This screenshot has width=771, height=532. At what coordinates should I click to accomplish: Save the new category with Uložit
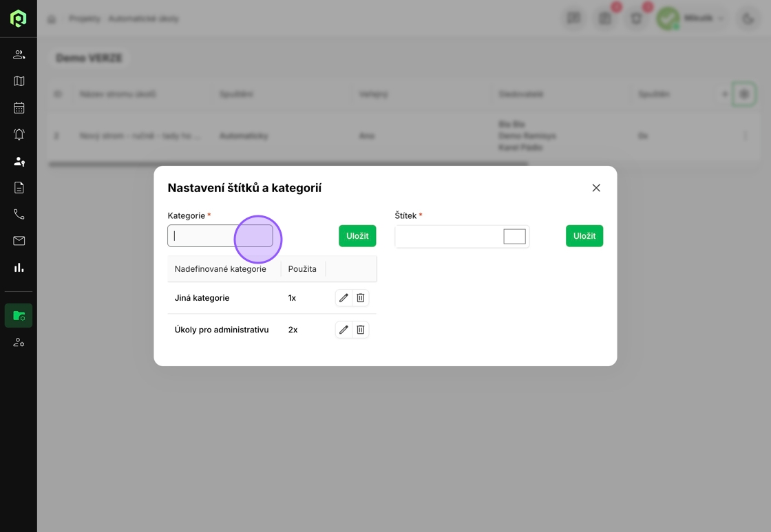[357, 236]
